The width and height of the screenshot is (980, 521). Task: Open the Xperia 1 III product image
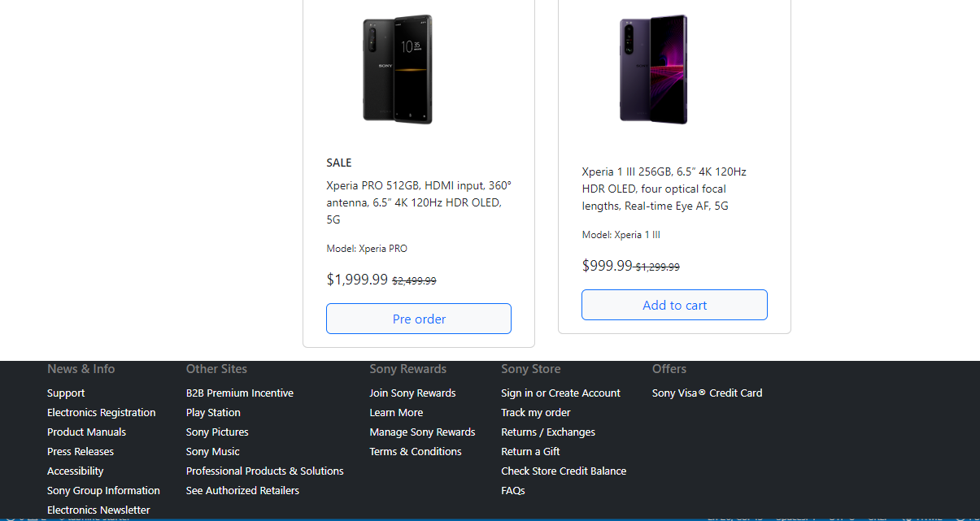[x=653, y=69]
